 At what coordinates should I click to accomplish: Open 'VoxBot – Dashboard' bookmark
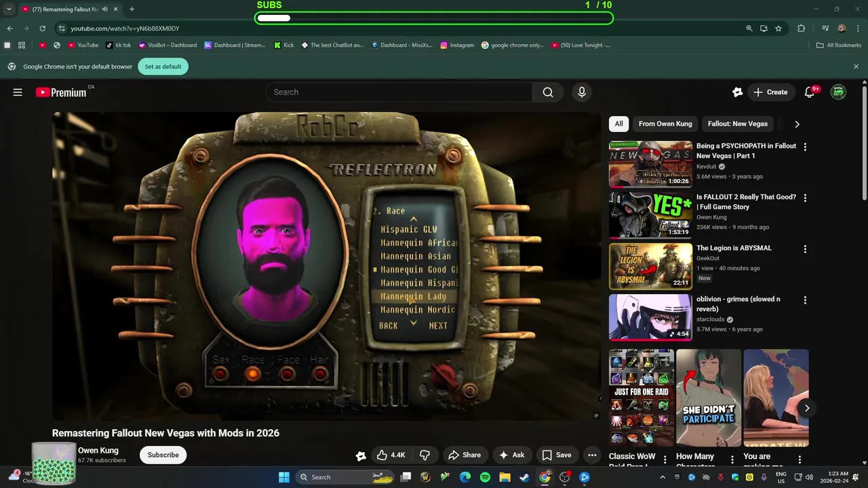click(167, 45)
